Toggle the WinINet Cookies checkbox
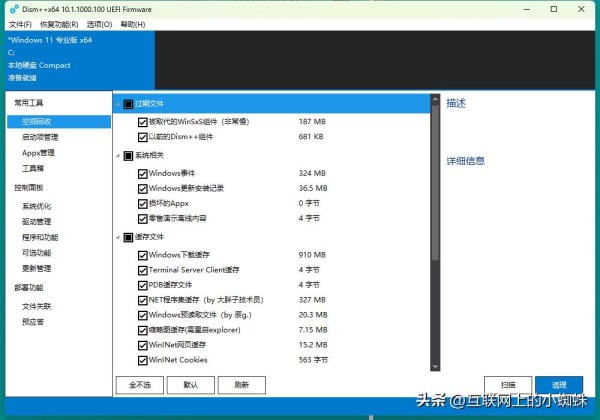Viewport: 600px width, 420px height. coord(142,360)
